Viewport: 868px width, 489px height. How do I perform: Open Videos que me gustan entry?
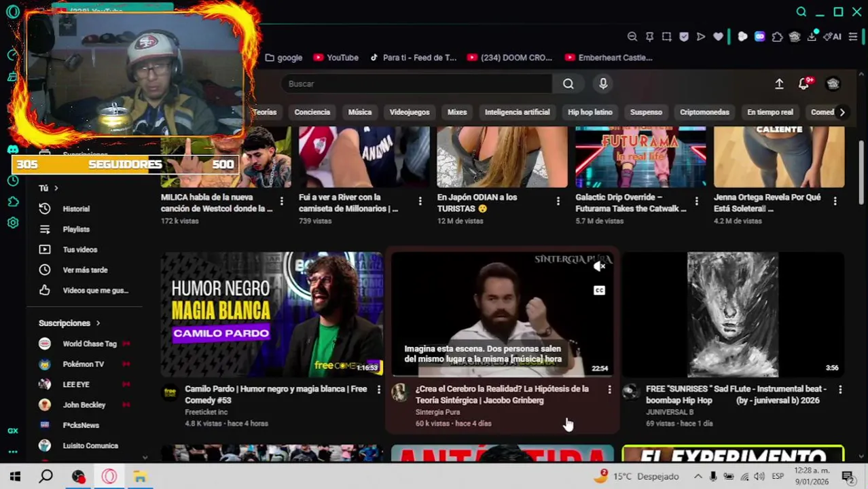85,290
